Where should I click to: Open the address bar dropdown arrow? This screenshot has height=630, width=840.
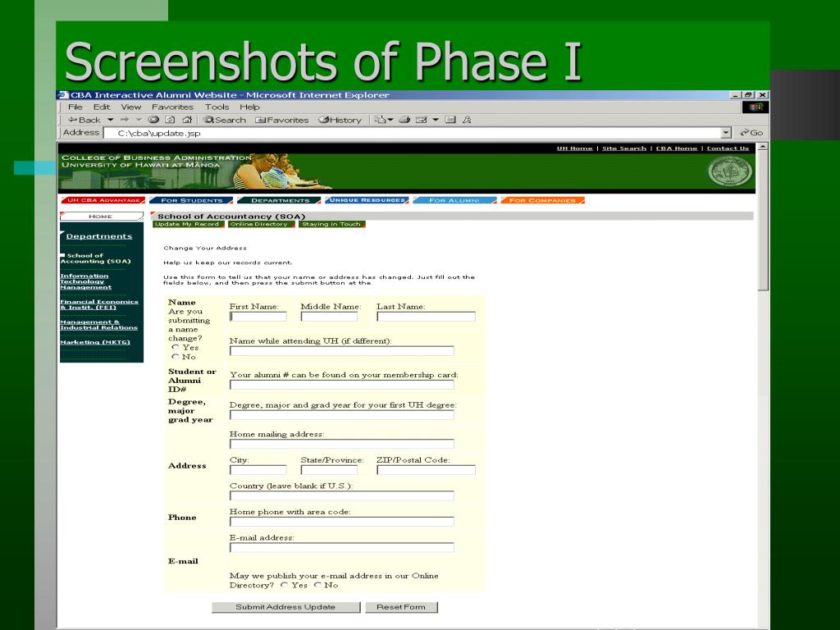(726, 133)
